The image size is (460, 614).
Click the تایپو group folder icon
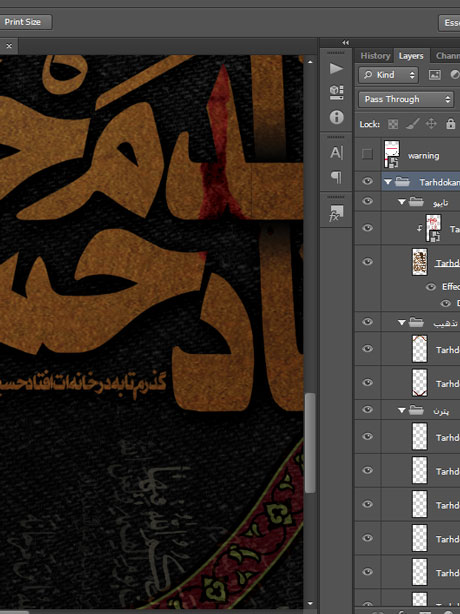coord(416,202)
